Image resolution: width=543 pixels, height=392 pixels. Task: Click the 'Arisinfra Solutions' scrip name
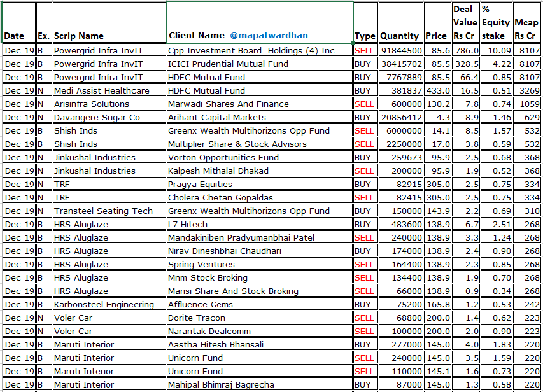109,104
